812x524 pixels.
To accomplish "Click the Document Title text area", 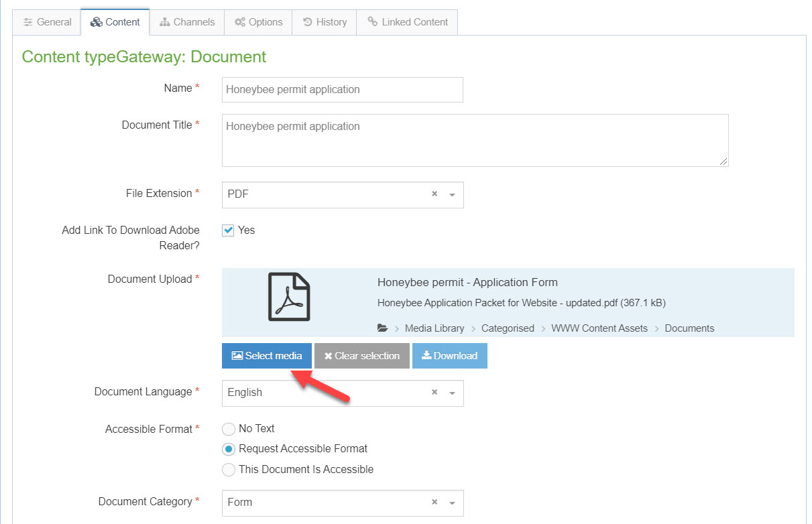I will (x=475, y=140).
